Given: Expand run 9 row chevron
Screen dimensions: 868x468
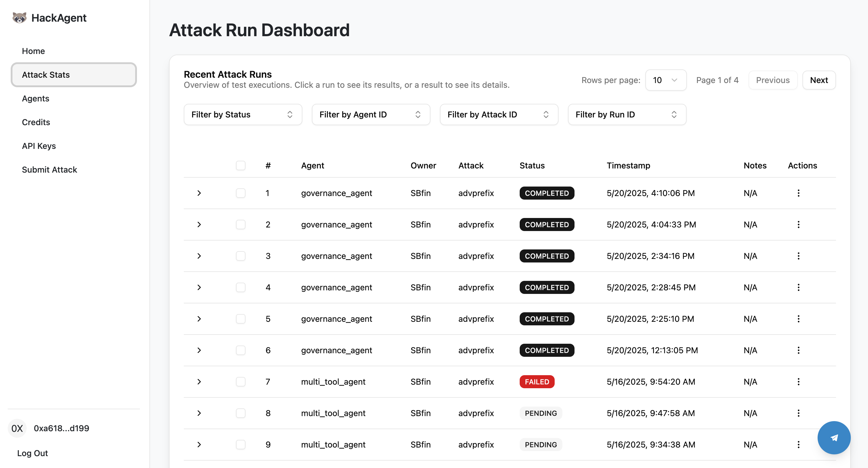Looking at the screenshot, I should click(199, 444).
